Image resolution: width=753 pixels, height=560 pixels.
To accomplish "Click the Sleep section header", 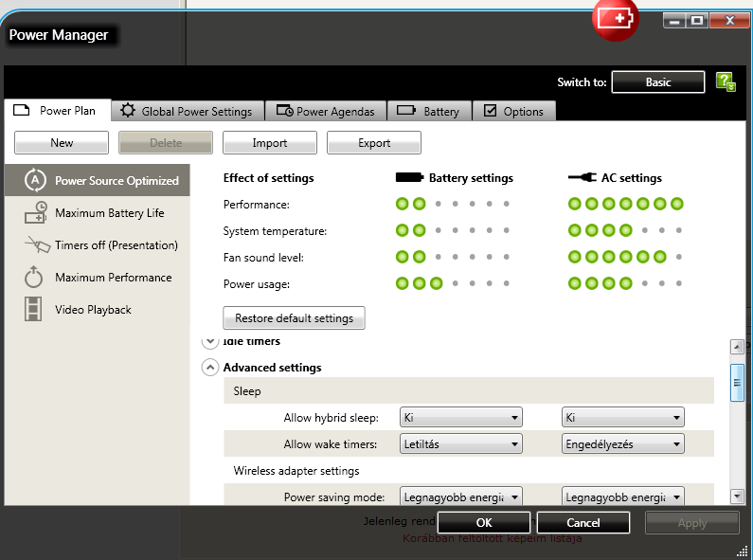I will (469, 391).
